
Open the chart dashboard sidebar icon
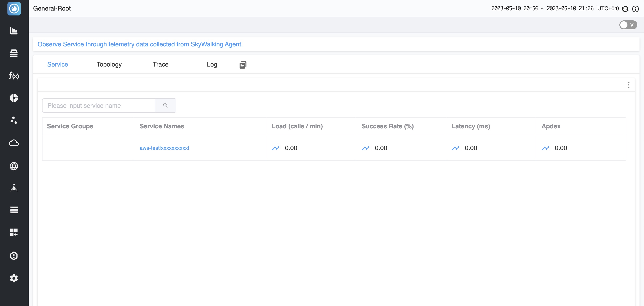(x=14, y=31)
